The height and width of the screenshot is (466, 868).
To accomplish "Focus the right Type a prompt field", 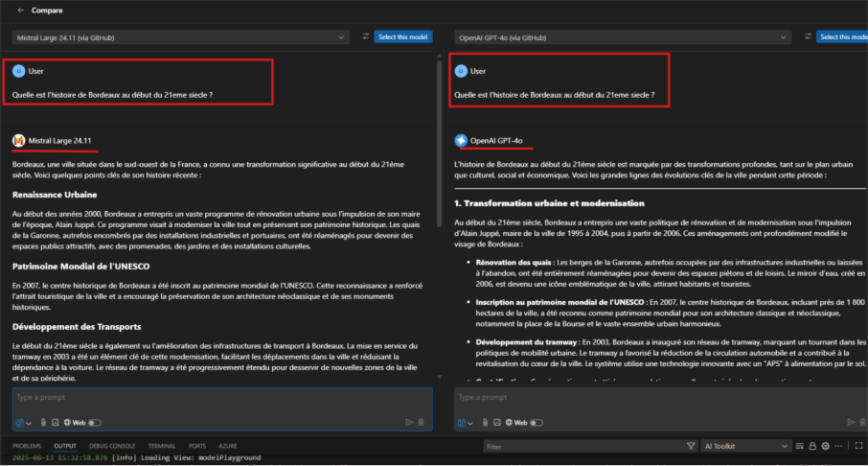I will click(x=661, y=397).
